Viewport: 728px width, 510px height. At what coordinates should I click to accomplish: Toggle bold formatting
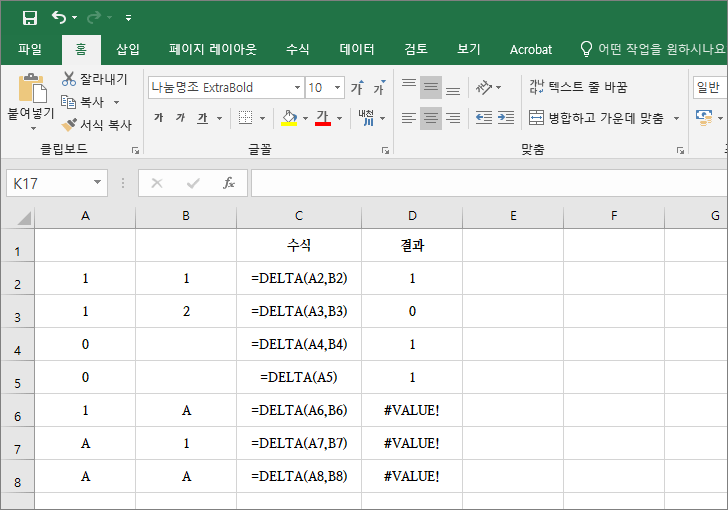(158, 118)
